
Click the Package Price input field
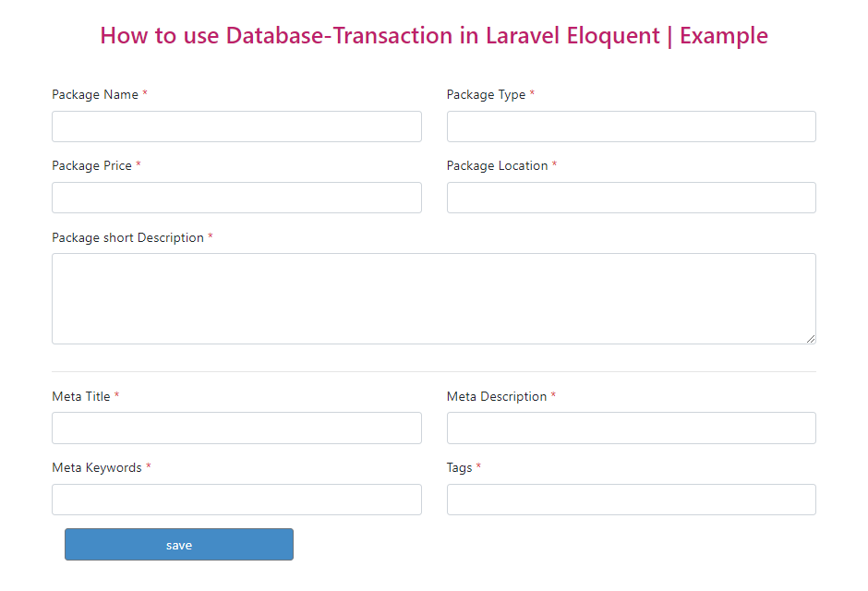[x=236, y=198]
